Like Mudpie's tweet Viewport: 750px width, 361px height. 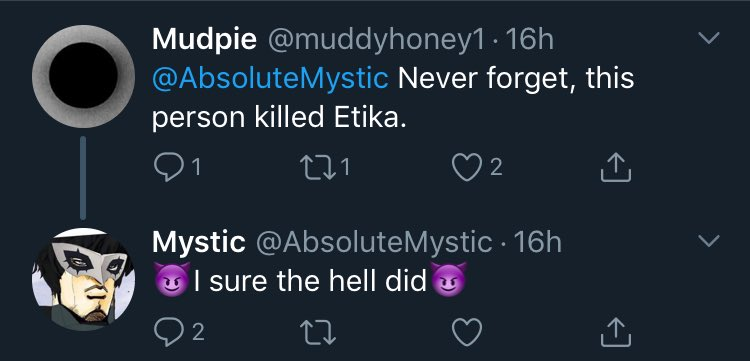click(x=466, y=168)
